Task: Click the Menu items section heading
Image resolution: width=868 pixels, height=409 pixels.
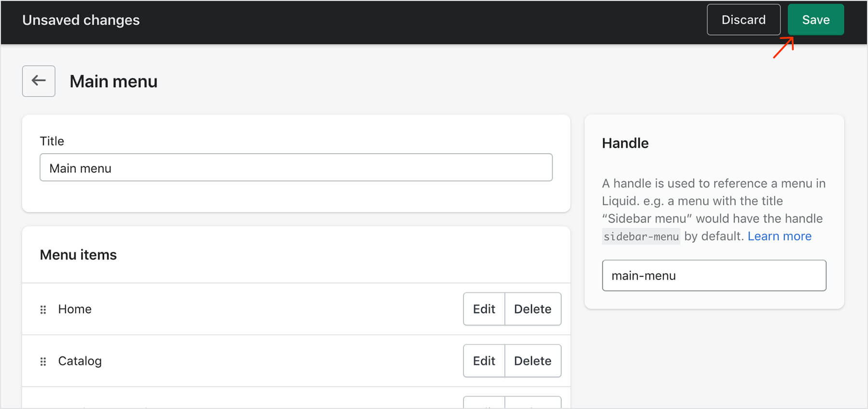Action: 78,255
